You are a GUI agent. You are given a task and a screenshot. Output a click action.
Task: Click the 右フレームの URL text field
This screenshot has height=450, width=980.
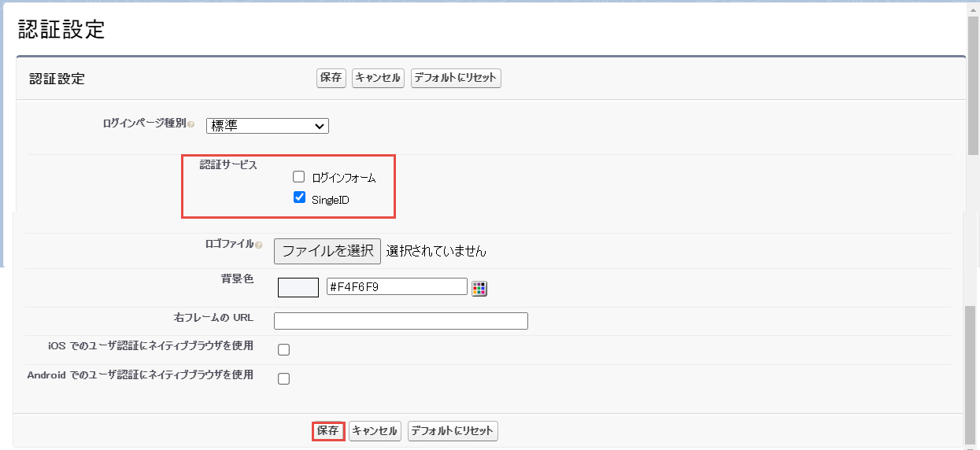(401, 321)
